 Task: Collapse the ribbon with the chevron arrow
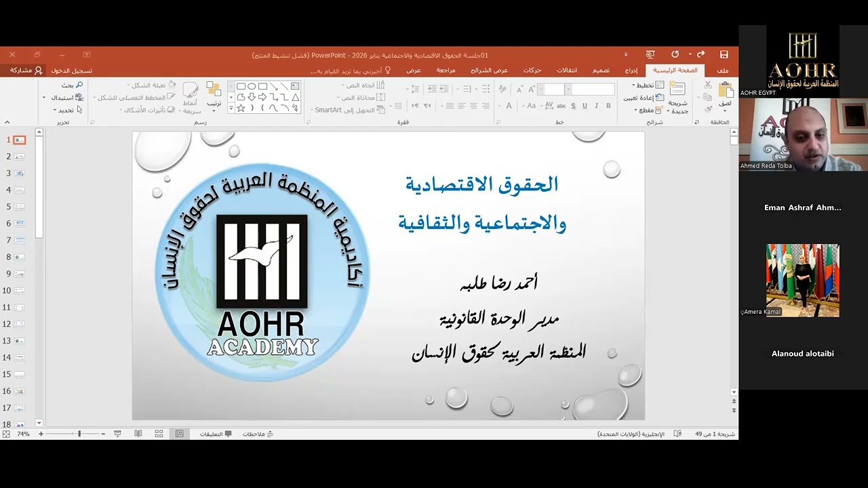tap(7, 123)
